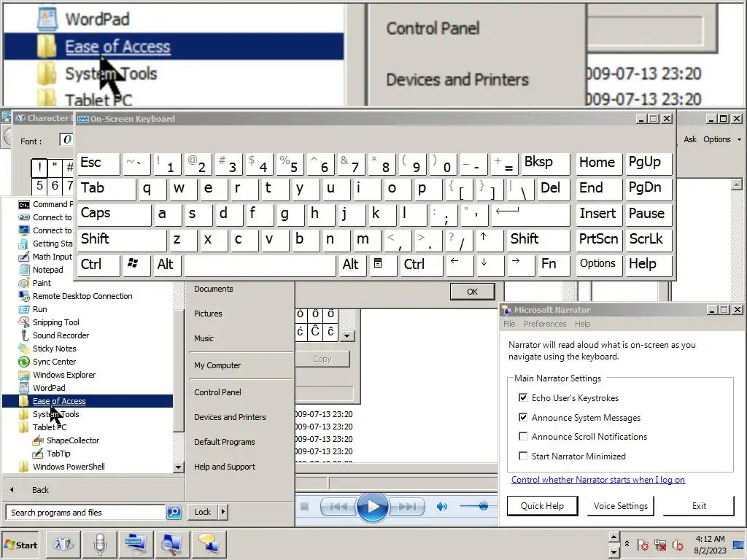This screenshot has width=747, height=560.
Task: Click the microphone taskbar button
Action: [99, 544]
